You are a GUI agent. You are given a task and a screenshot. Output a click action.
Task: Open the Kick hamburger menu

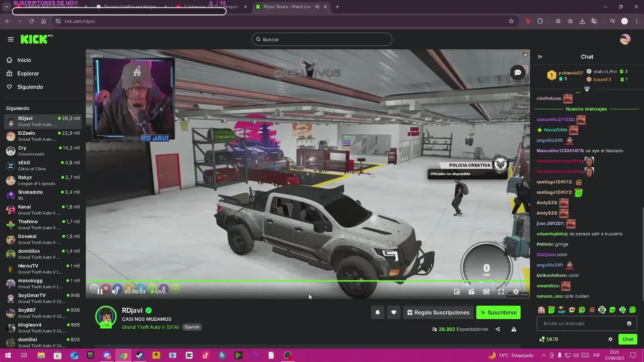tap(11, 39)
